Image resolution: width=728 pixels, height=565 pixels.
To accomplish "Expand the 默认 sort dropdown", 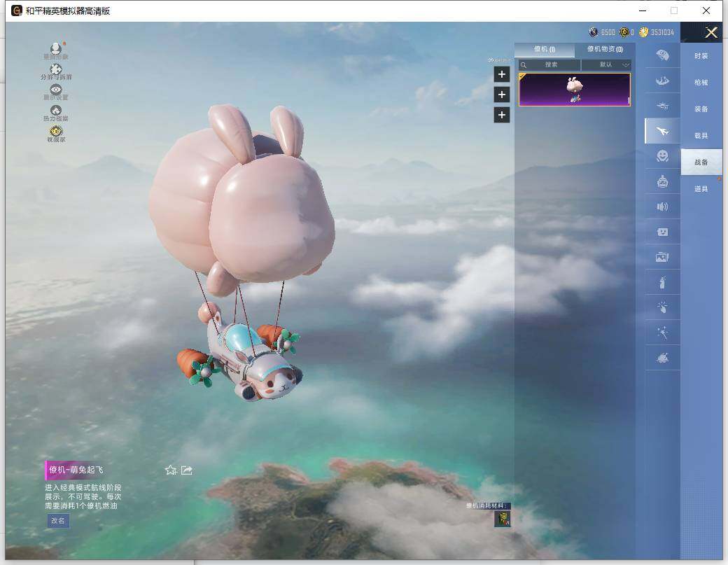I will [x=606, y=64].
